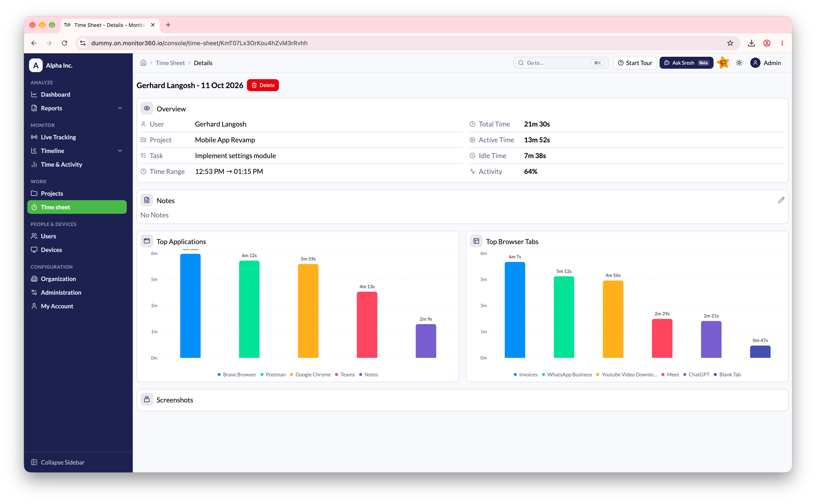816x504 pixels.
Task: Expand the Timeline submenu chevron
Action: coord(120,151)
